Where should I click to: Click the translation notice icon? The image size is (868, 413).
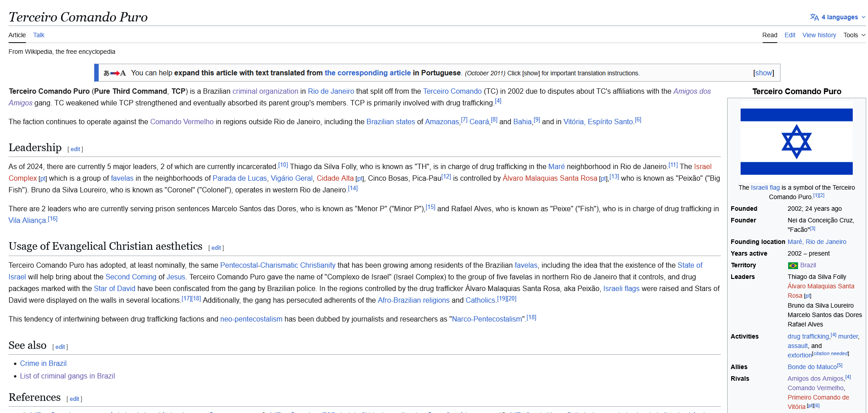(114, 73)
